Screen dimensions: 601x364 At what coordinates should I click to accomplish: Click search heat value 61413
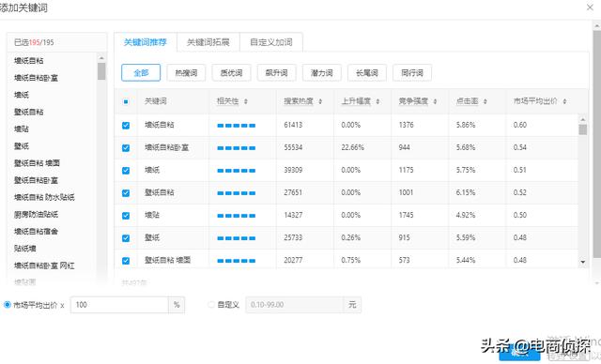click(x=293, y=125)
